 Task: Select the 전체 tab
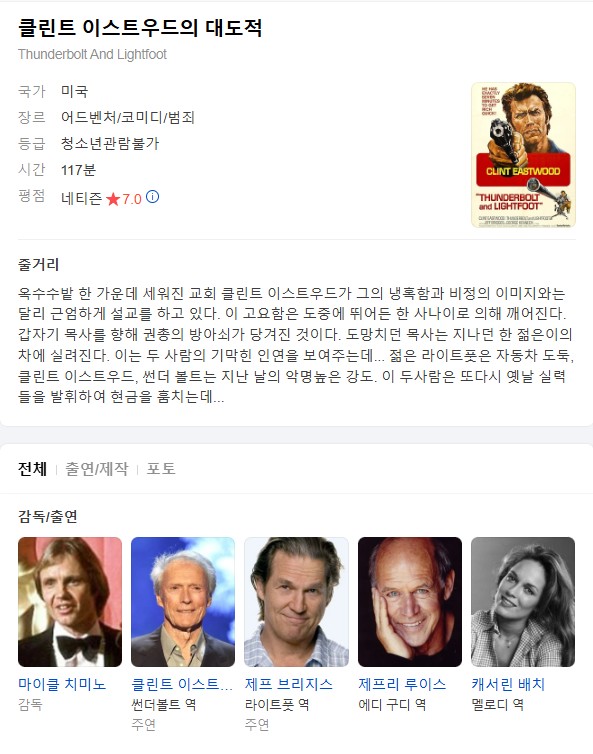[32, 468]
